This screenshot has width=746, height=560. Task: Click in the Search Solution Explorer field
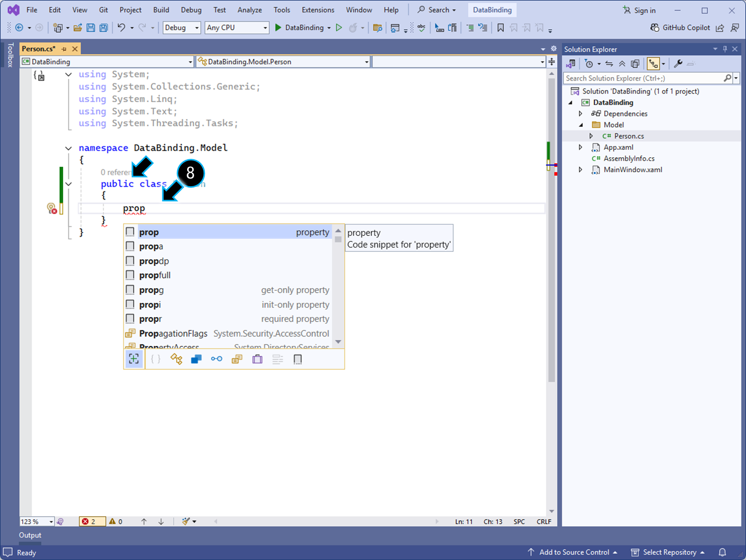tap(644, 78)
